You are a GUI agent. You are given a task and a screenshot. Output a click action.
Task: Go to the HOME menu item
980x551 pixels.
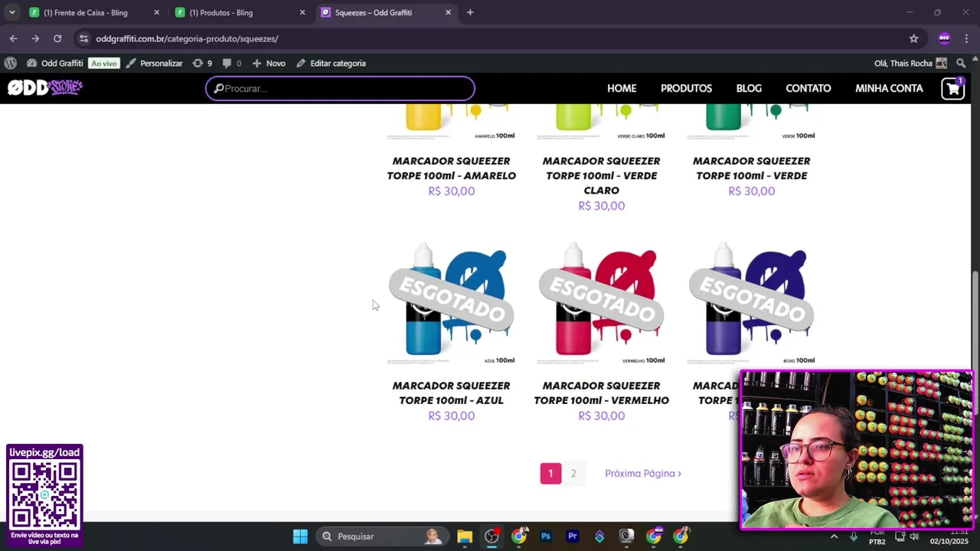[x=622, y=89]
